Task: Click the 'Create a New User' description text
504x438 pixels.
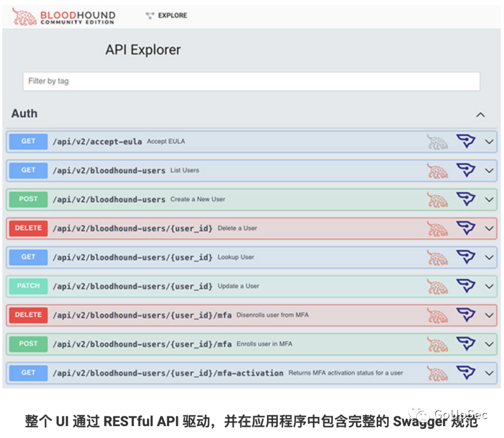Action: 198,199
